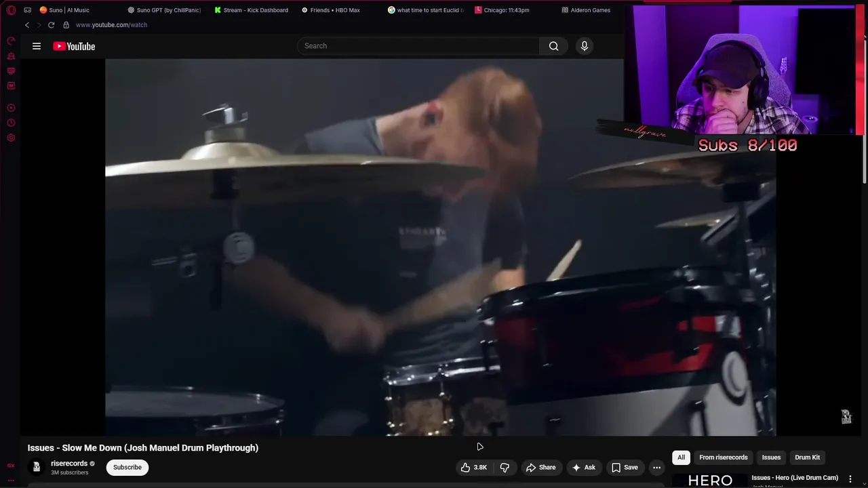Go forward with the browser forward arrow
This screenshot has width=868, height=488.
(x=39, y=25)
